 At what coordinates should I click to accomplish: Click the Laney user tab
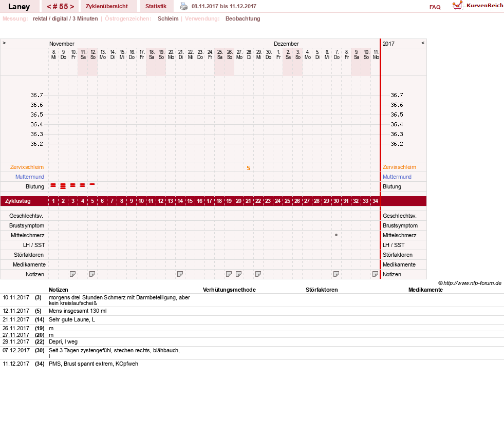click(x=19, y=6)
